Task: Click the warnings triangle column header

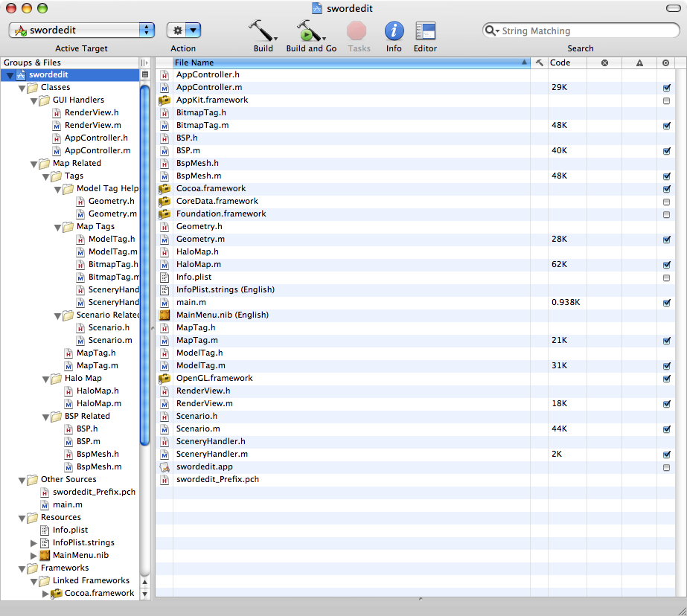Action: click(639, 63)
